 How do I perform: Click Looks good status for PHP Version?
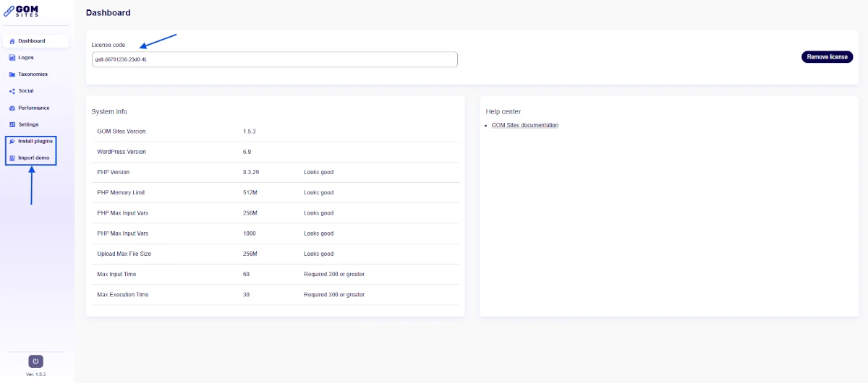319,172
